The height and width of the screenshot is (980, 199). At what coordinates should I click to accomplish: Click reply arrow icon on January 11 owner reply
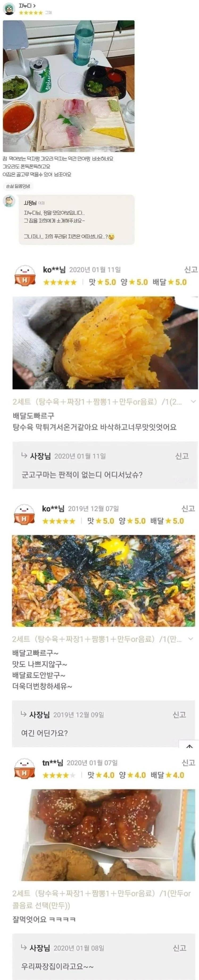tap(24, 456)
